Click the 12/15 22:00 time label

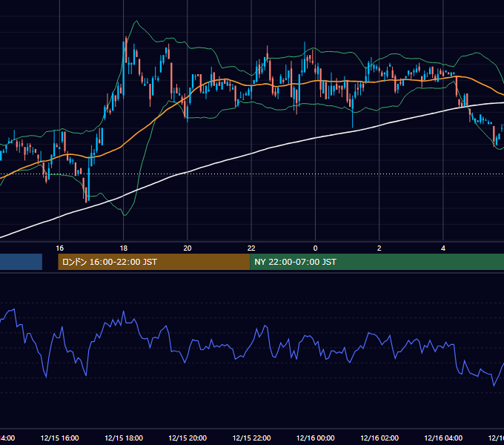252,438
